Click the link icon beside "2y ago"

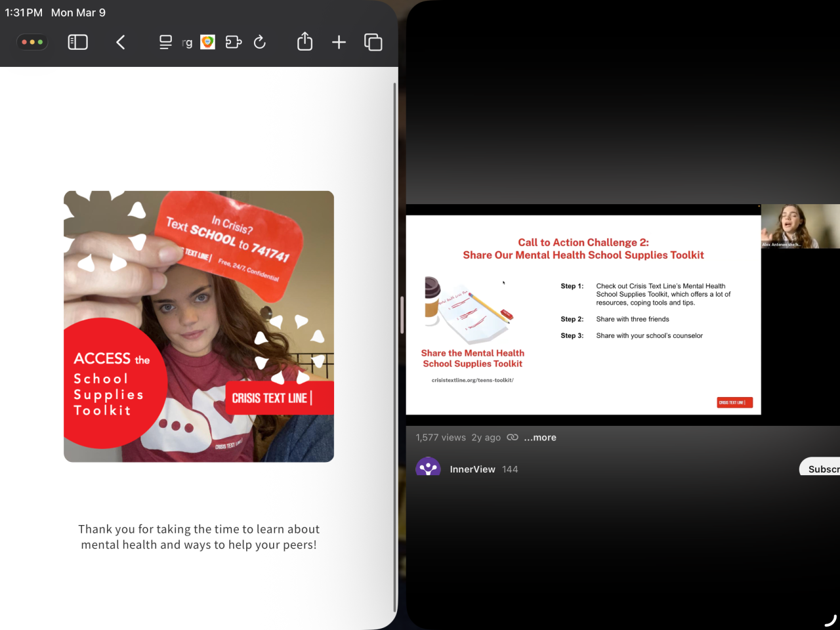[x=513, y=437]
